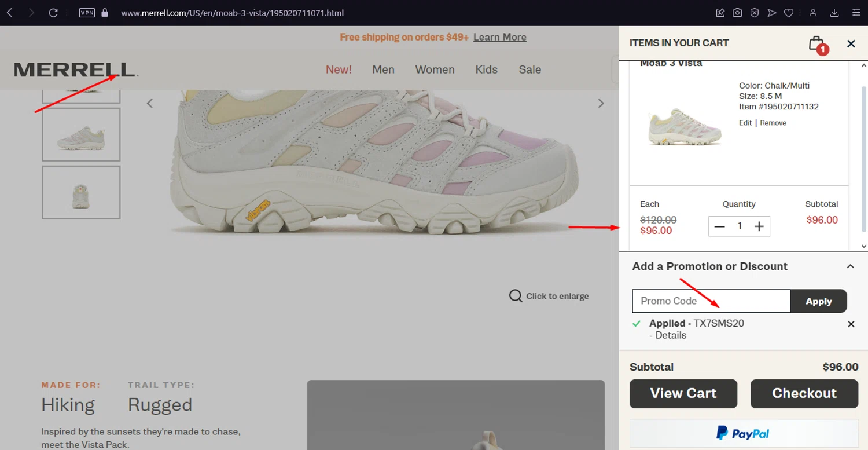
Task: Click the Apply promo button
Action: coord(818,301)
